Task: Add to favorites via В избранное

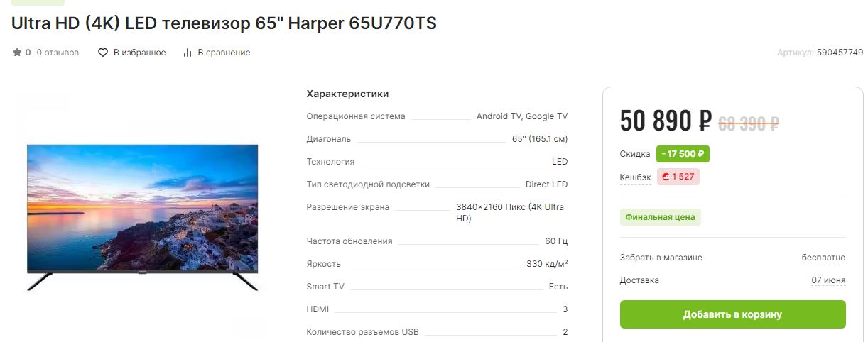Action: click(x=140, y=53)
